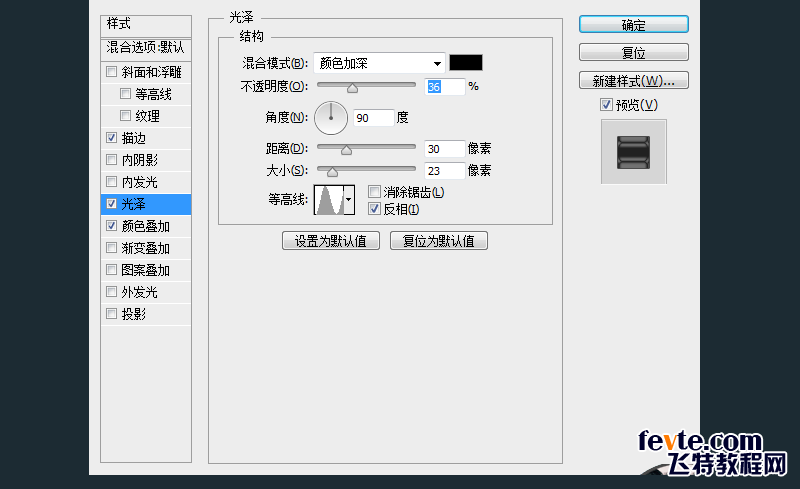Select the 描边 style row label
The height and width of the screenshot is (489, 800).
coord(134,138)
